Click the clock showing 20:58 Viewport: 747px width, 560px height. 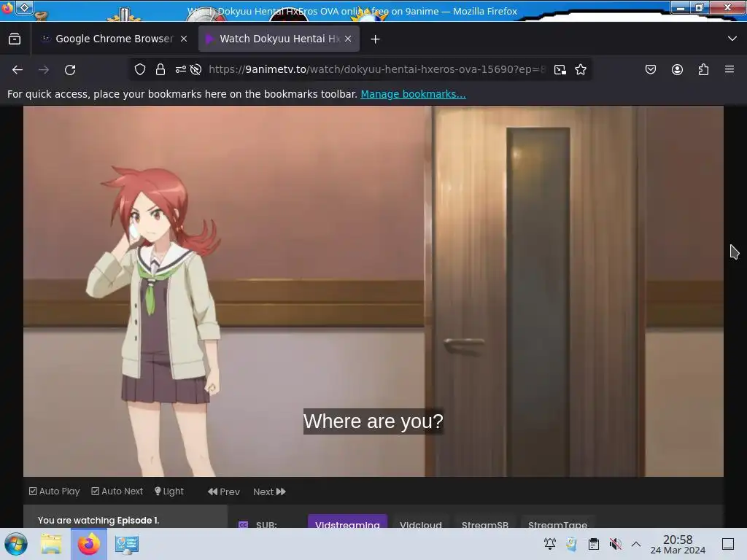point(678,544)
